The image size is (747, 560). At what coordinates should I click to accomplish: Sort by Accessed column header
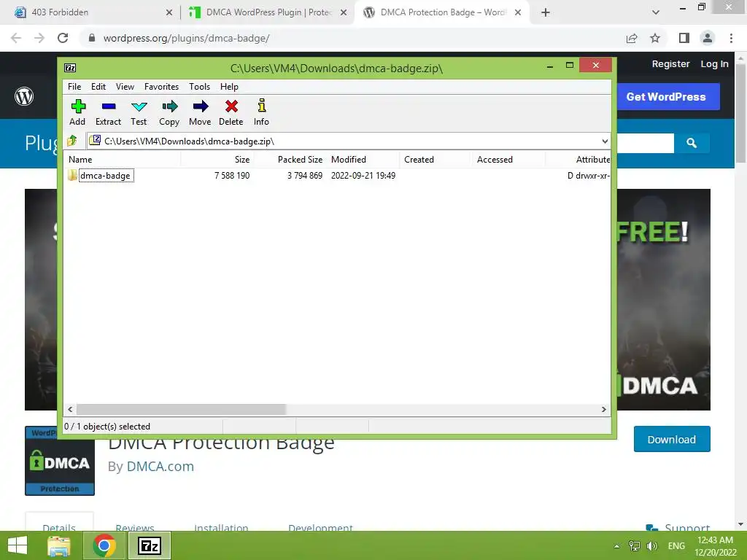pos(508,160)
